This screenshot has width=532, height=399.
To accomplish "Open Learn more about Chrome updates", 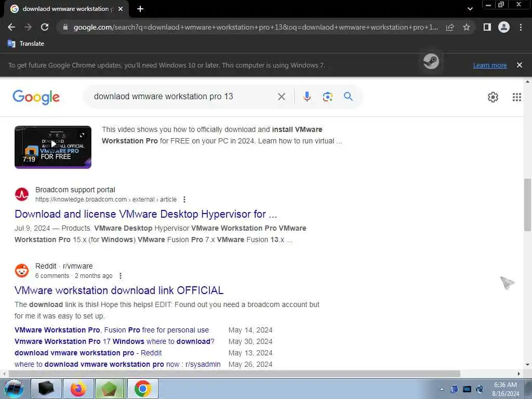I will pyautogui.click(x=490, y=65).
